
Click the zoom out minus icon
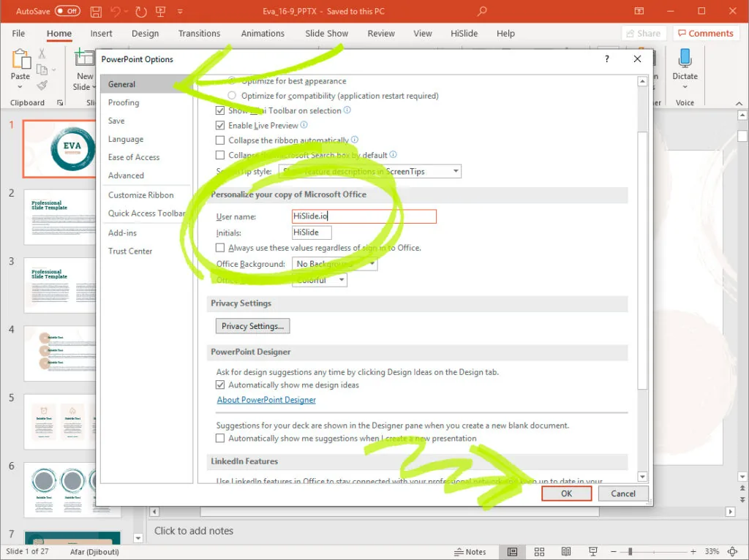(x=614, y=551)
